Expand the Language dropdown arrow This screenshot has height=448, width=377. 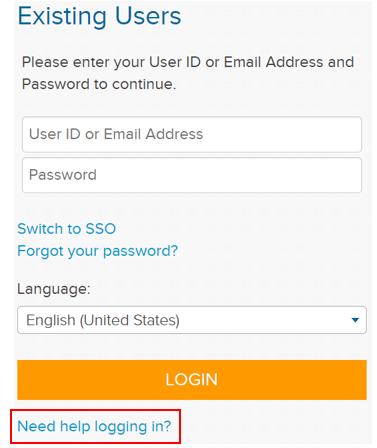point(355,320)
